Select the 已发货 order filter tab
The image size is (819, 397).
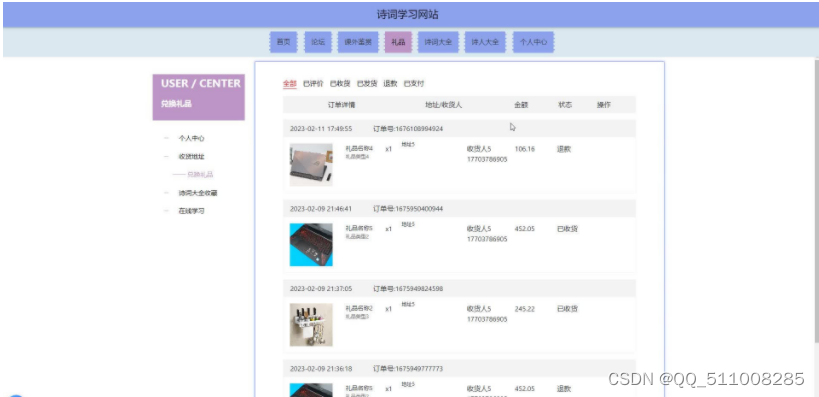click(x=367, y=84)
